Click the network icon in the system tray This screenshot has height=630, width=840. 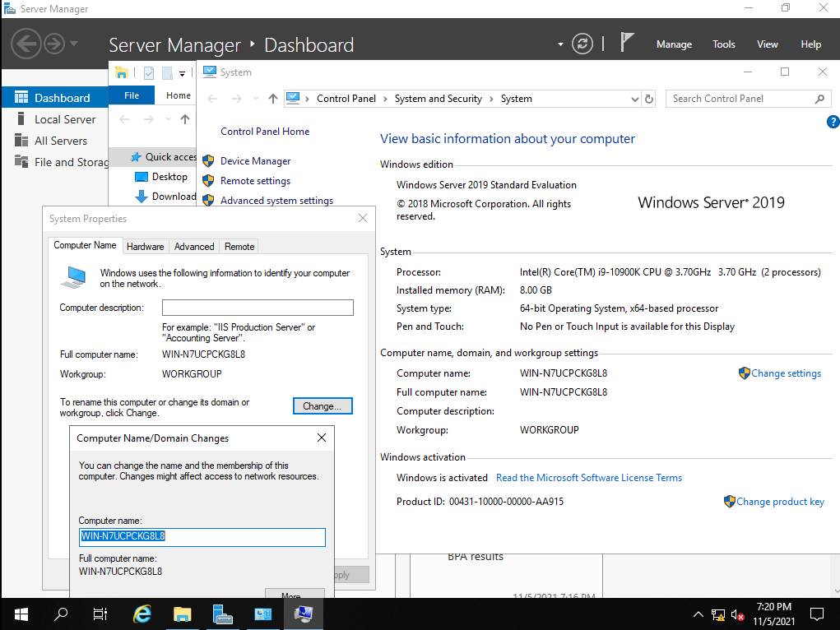[718, 615]
